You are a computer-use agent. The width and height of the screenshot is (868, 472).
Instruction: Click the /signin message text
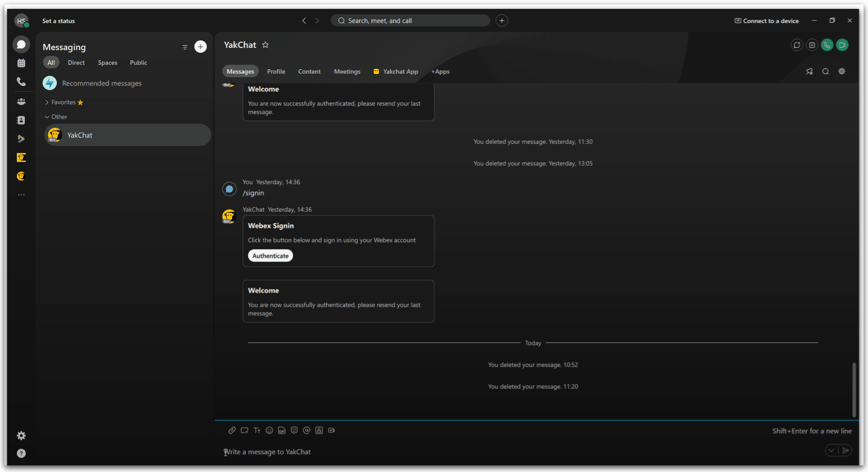253,193
